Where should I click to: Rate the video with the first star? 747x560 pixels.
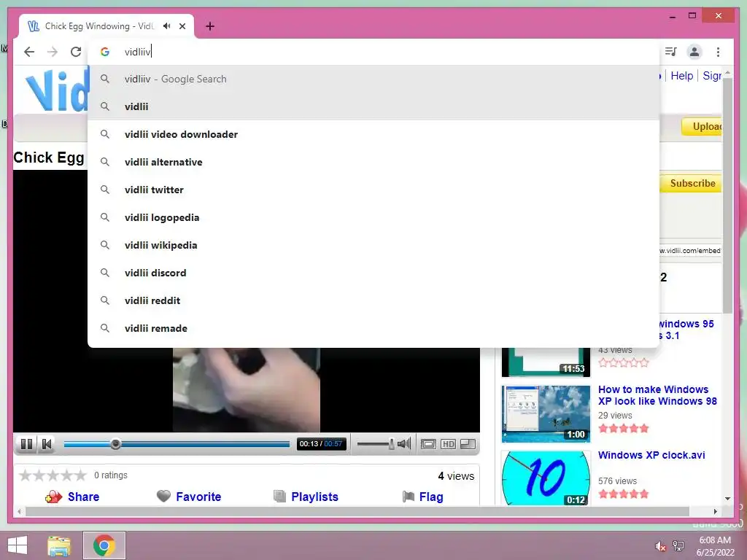(x=25, y=475)
